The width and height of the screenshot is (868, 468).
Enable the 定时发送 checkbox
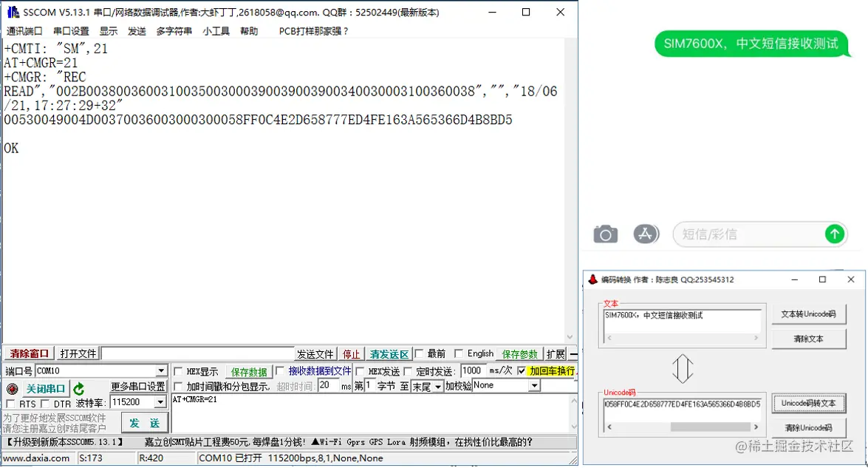[408, 371]
